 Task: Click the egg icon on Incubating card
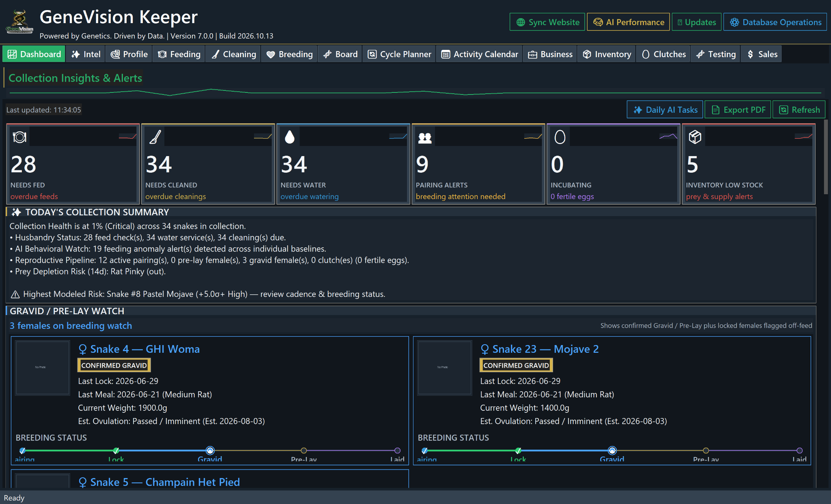[560, 137]
